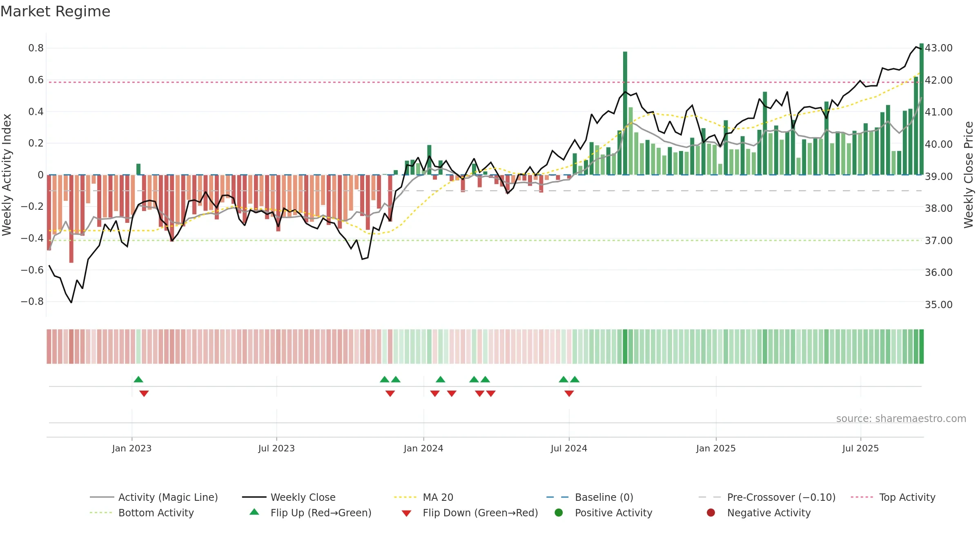
Task: Click the Jul 2023 x-axis label
Action: (276, 448)
